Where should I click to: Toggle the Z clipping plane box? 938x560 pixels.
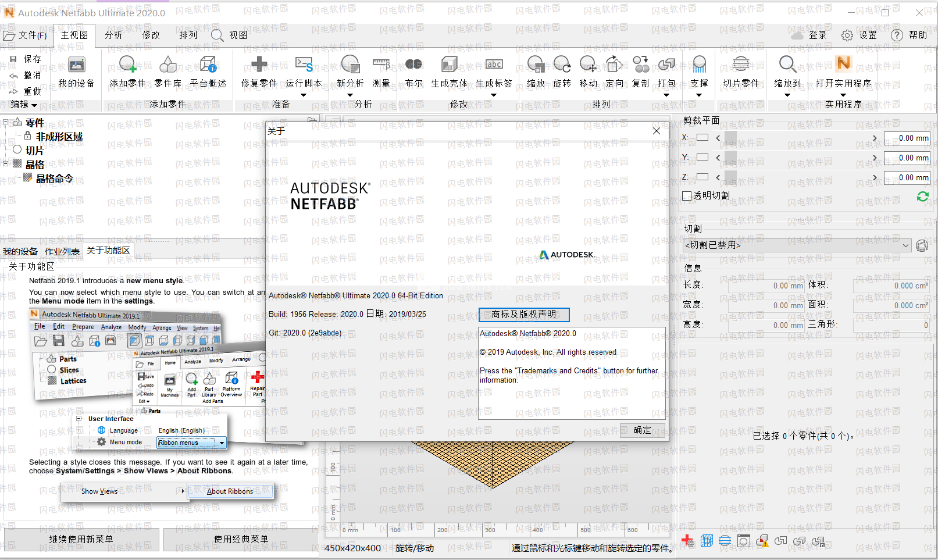tap(702, 177)
